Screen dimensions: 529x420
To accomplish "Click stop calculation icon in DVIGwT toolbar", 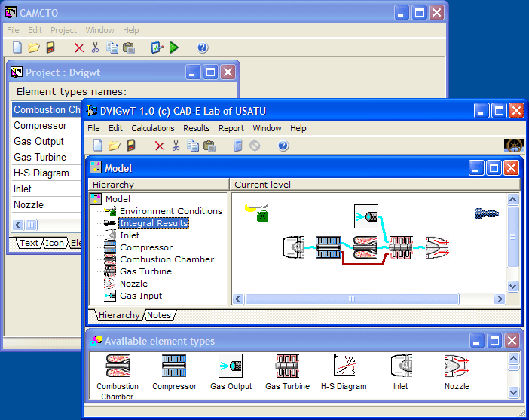I will tap(255, 146).
